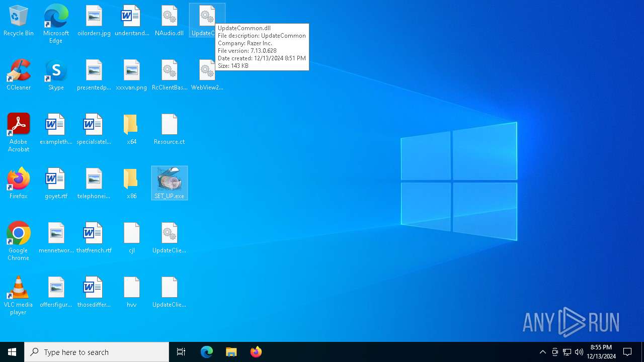Select the offersfigur... image file
Viewport: 644px width, 362px height.
[56, 292]
